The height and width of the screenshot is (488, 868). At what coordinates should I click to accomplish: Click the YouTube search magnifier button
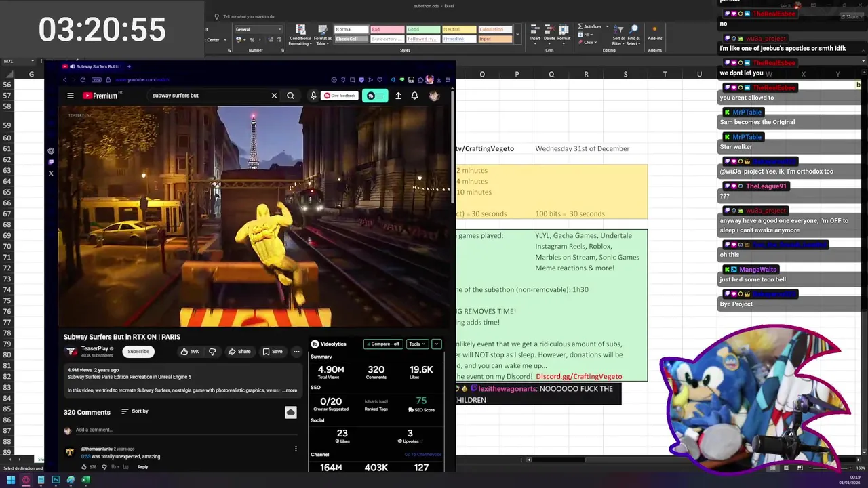290,96
